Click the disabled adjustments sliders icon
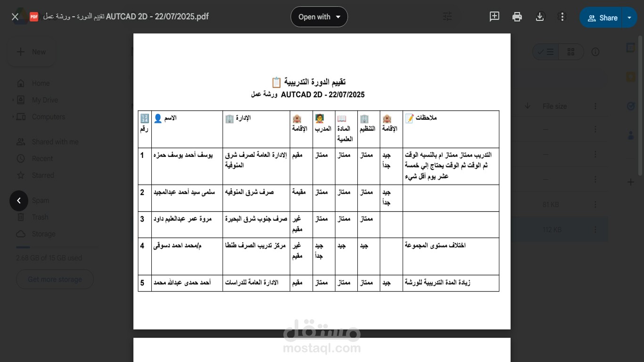Viewport: 644px width, 362px height. point(447,17)
